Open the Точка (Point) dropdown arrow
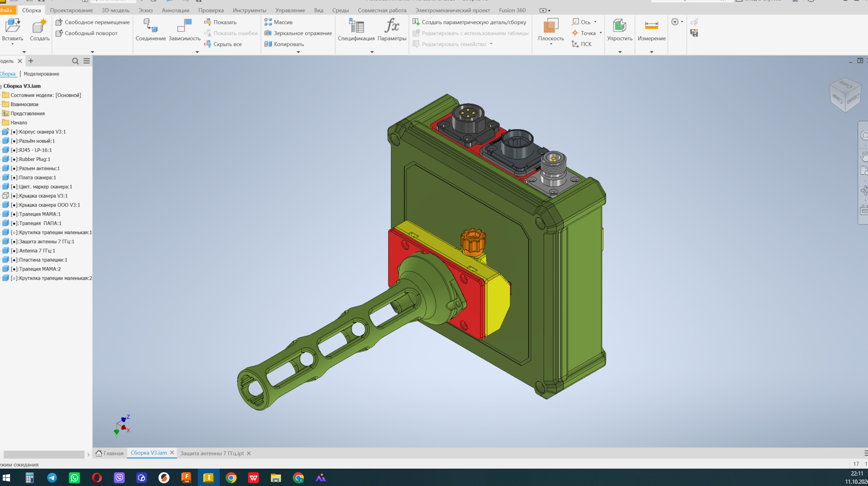Screen dimensions: 868x486 (x=600, y=33)
